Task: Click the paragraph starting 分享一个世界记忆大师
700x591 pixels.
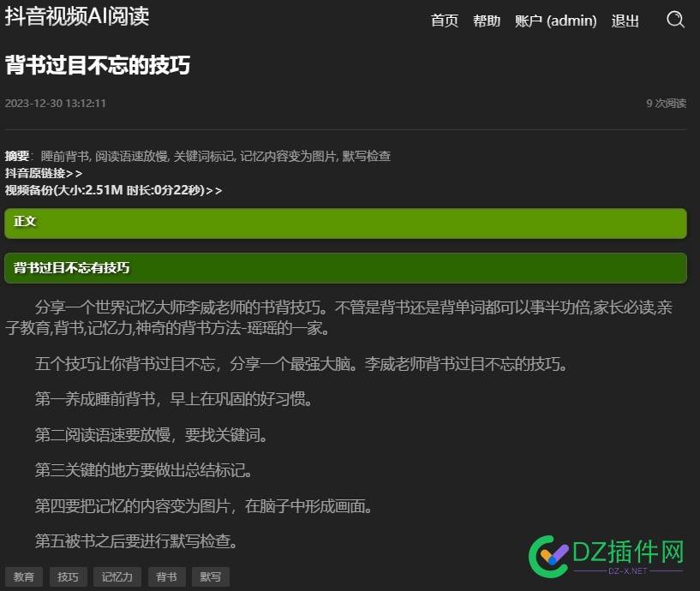Action: pos(339,318)
